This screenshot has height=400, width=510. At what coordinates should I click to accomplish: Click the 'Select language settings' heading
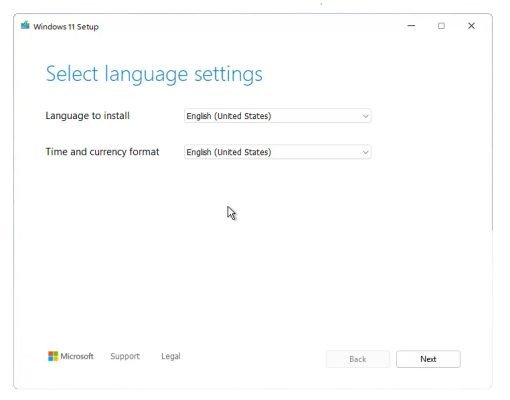[x=154, y=74]
